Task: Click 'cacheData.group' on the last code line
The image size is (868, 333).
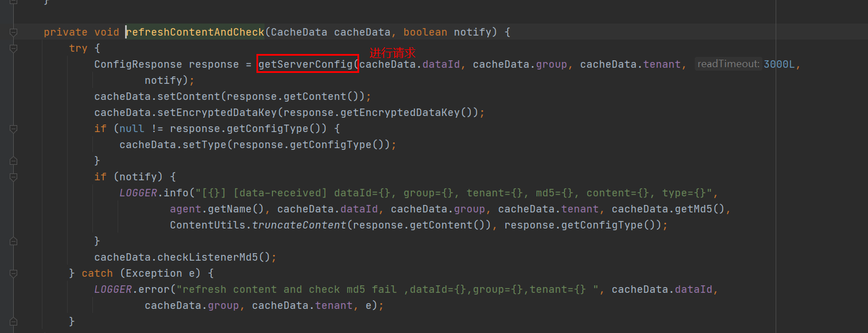Action: tap(192, 305)
